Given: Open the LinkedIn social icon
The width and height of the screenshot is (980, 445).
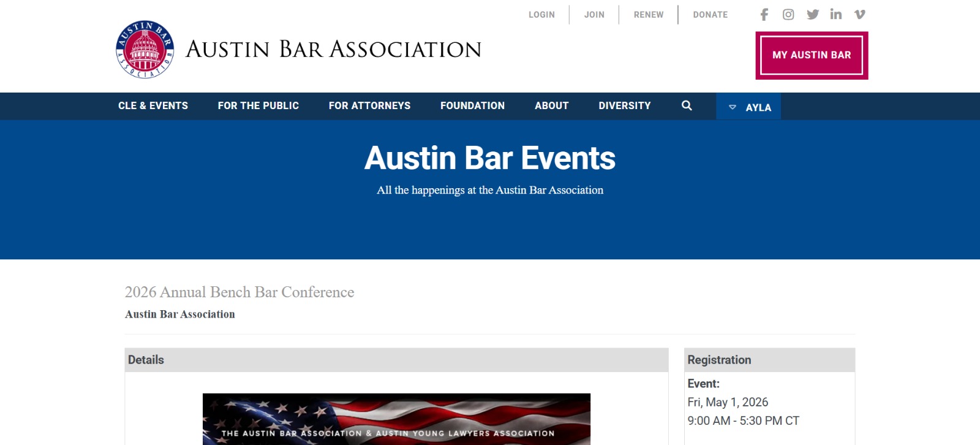Looking at the screenshot, I should (x=836, y=14).
